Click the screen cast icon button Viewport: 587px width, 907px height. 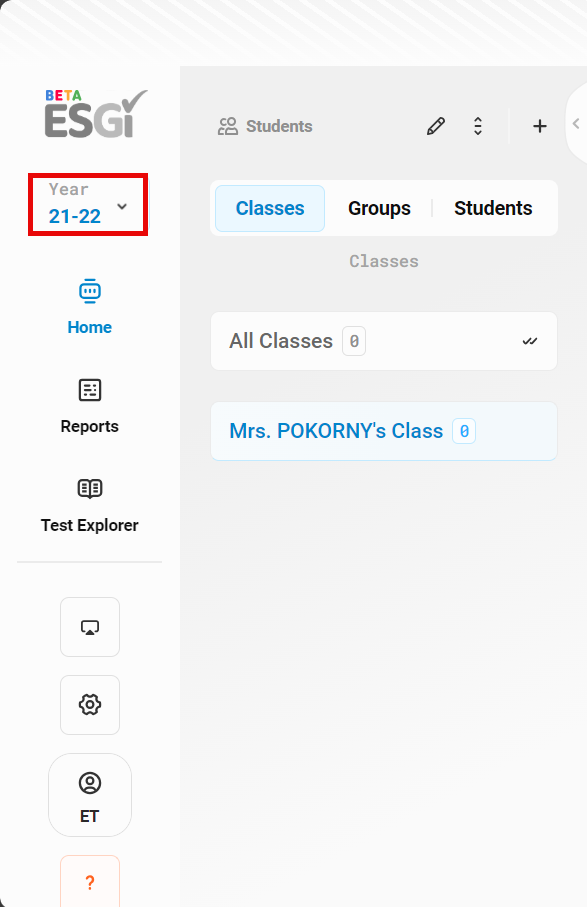tap(90, 627)
